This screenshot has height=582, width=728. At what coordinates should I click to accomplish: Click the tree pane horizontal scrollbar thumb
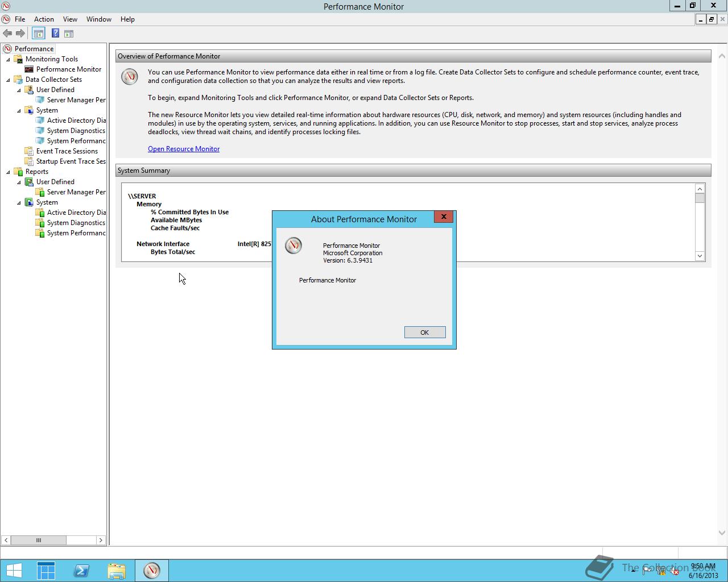[x=39, y=541]
